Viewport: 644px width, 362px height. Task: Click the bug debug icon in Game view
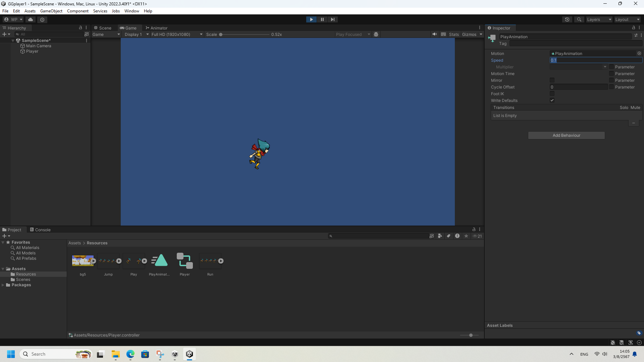coord(376,34)
